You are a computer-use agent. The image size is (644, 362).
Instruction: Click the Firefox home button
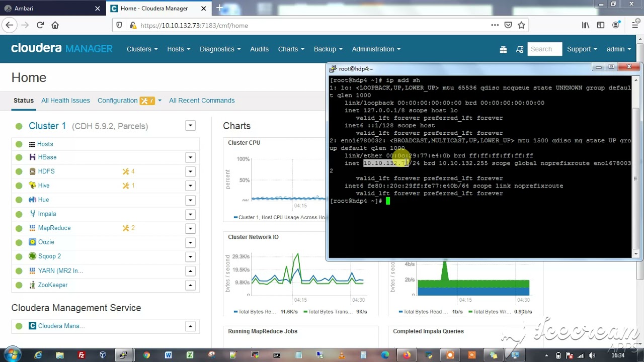click(55, 25)
